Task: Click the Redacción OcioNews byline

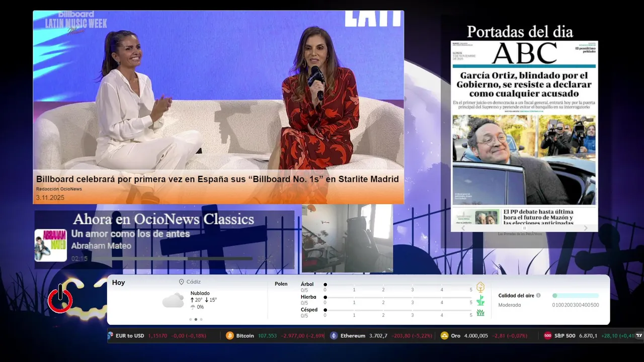Action: [59, 189]
